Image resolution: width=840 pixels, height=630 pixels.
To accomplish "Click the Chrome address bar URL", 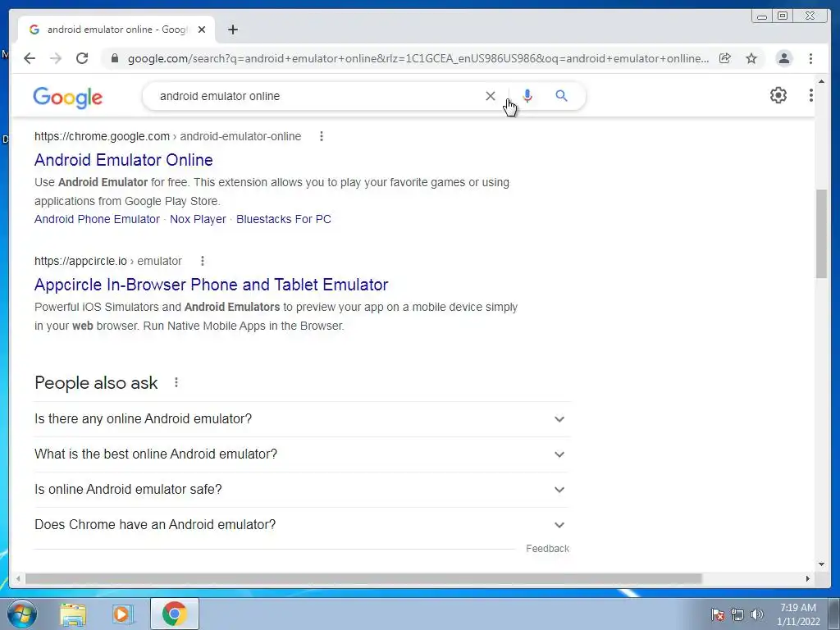I will [418, 58].
